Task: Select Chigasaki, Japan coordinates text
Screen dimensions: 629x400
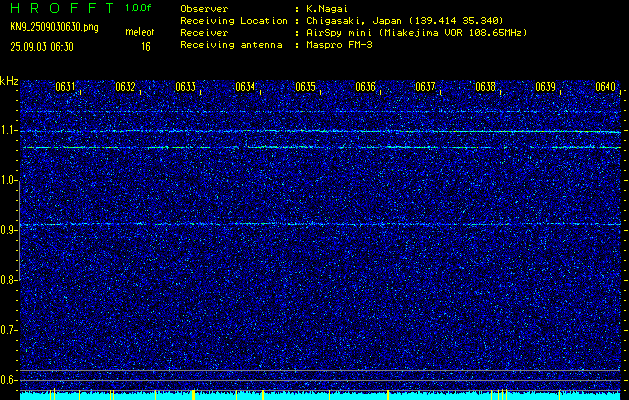Action: (405, 20)
